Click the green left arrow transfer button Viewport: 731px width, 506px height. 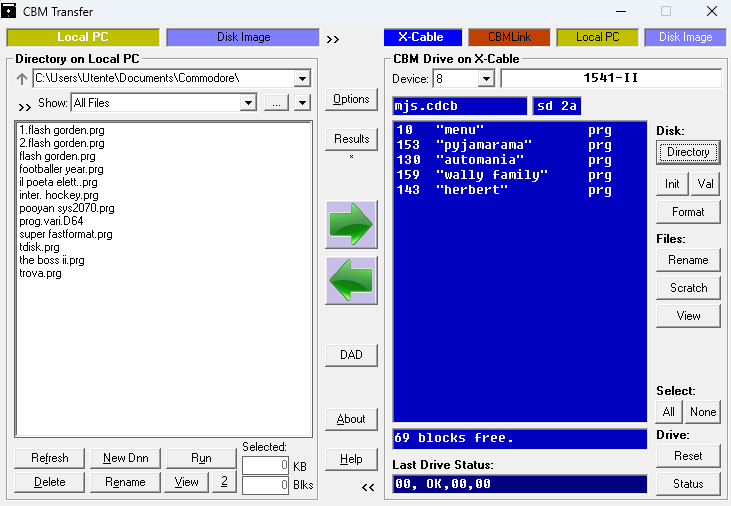351,281
